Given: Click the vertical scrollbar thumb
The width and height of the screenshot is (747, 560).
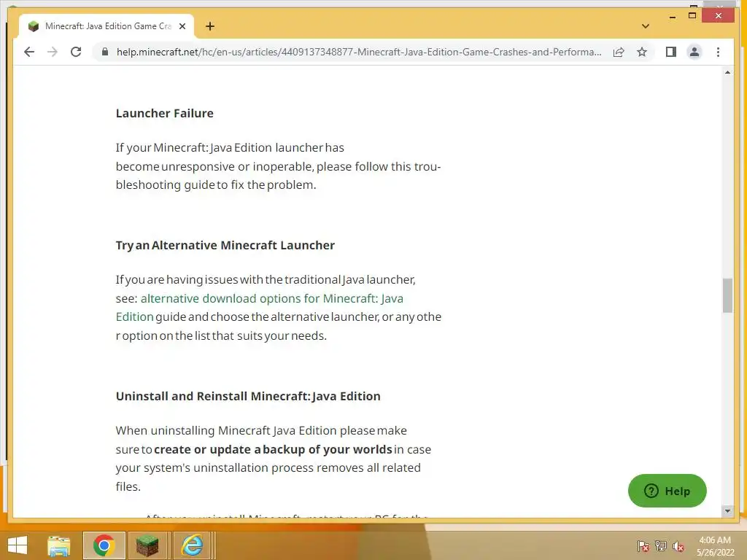Looking at the screenshot, I should click(x=727, y=296).
